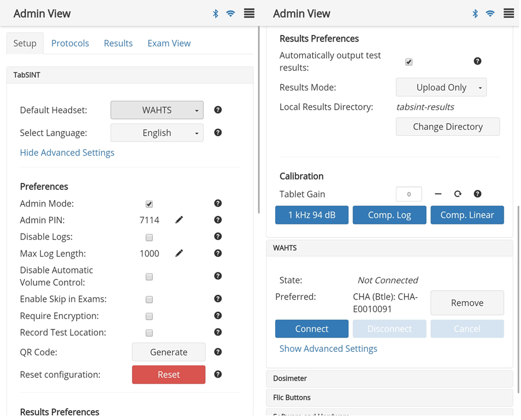Edit Max Log Length with pencil icon
Screen dimensions: 521x420
(x=179, y=253)
